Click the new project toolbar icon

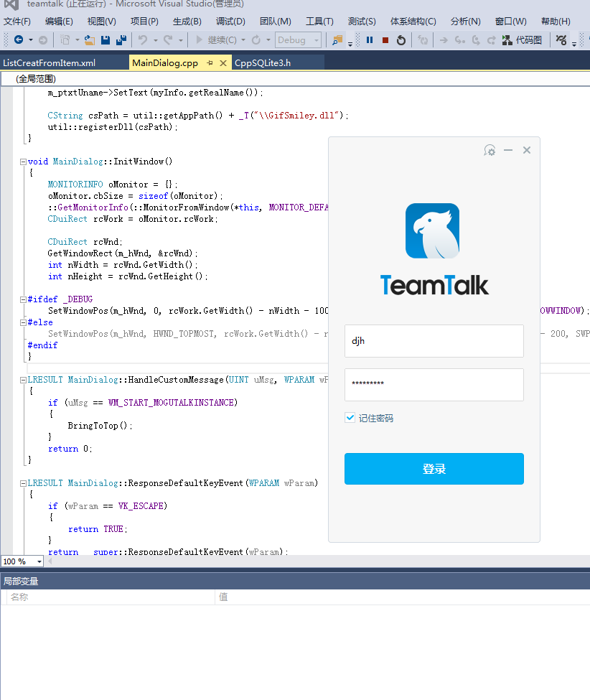65,40
